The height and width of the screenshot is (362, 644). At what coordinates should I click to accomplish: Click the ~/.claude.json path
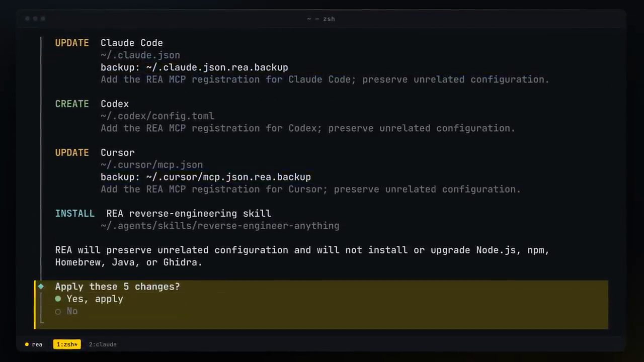click(140, 55)
